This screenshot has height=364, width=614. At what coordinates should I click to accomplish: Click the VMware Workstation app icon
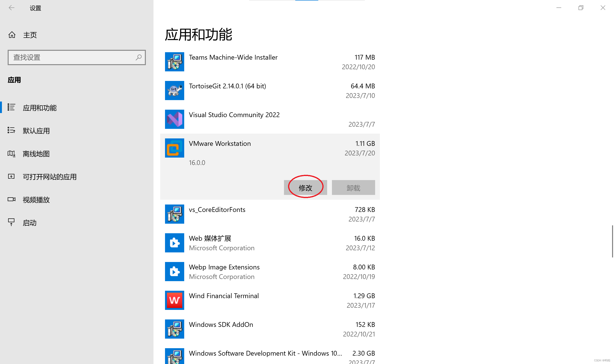(174, 148)
